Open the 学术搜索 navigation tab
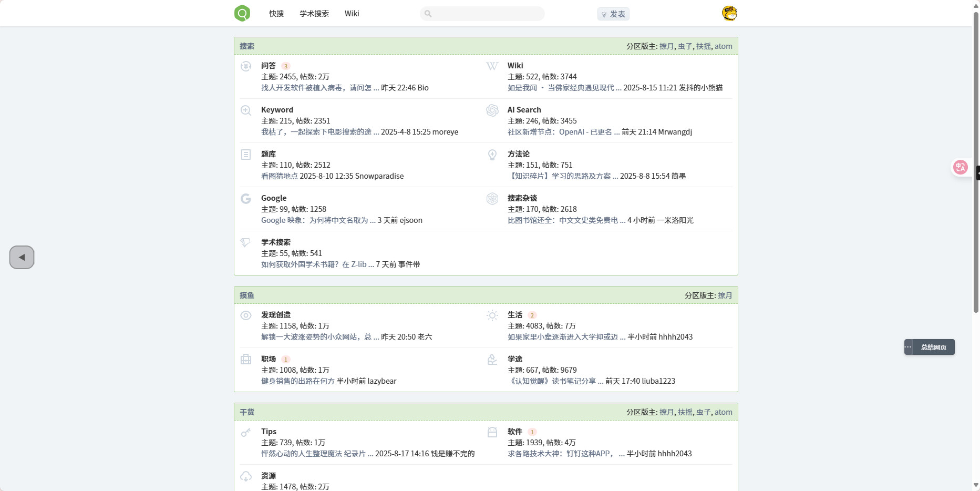 314,14
